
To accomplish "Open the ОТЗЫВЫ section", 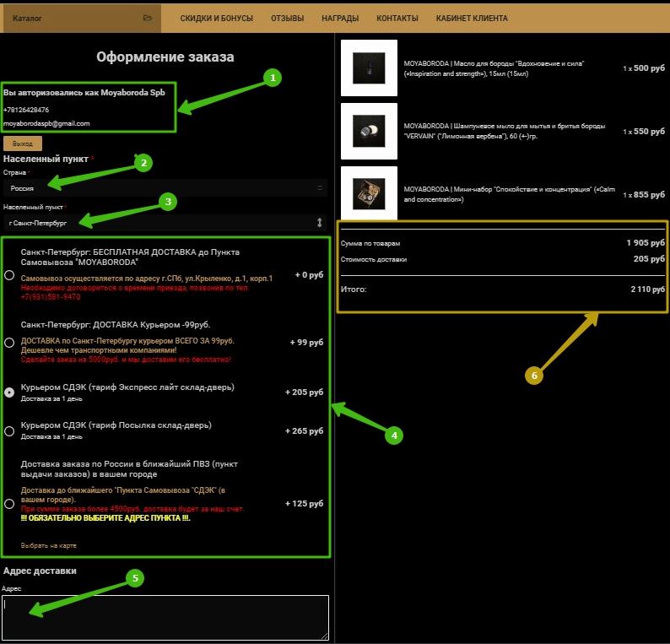I will [x=287, y=19].
